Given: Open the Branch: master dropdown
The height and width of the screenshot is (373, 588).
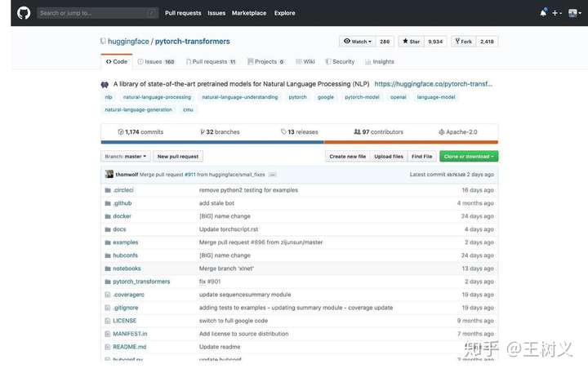Looking at the screenshot, I should (125, 157).
